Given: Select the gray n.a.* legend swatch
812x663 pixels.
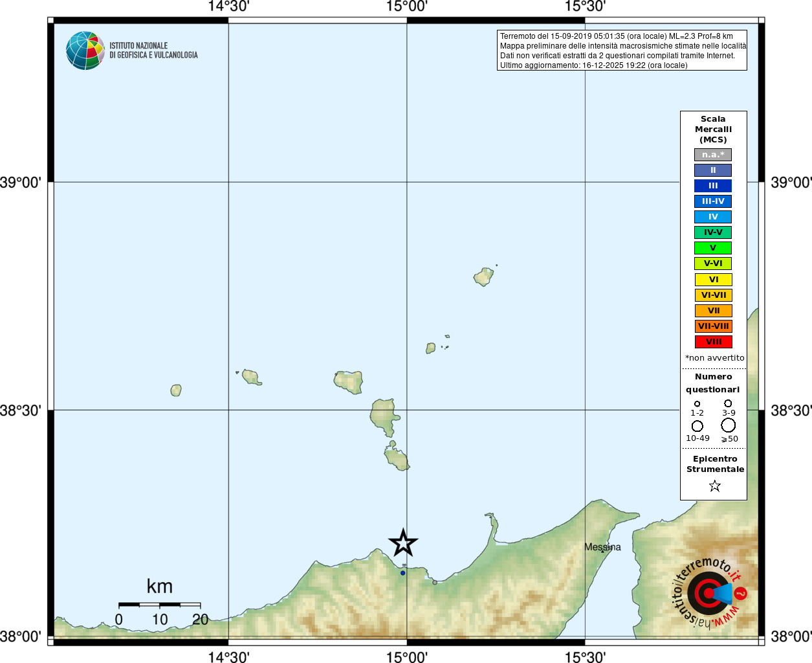Looking at the screenshot, I should [713, 155].
